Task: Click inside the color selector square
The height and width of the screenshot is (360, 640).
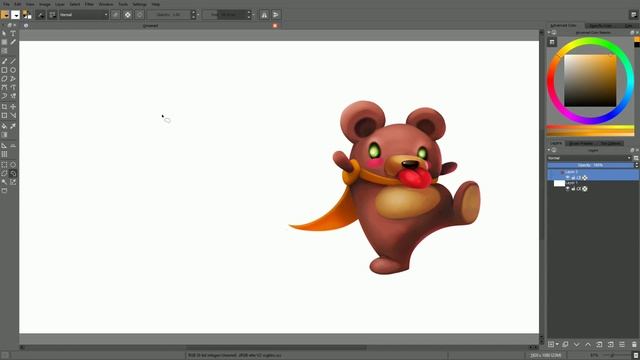Action: (x=590, y=81)
